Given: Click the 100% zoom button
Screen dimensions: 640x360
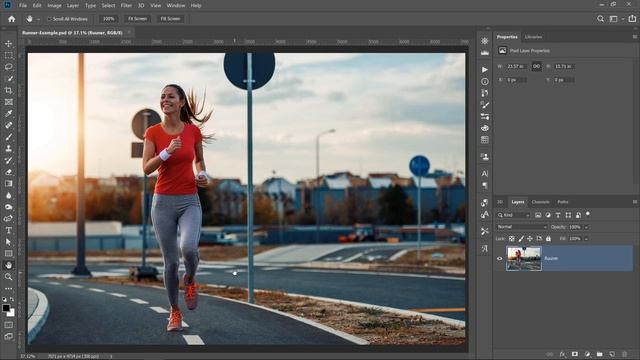Looking at the screenshot, I should point(109,19).
